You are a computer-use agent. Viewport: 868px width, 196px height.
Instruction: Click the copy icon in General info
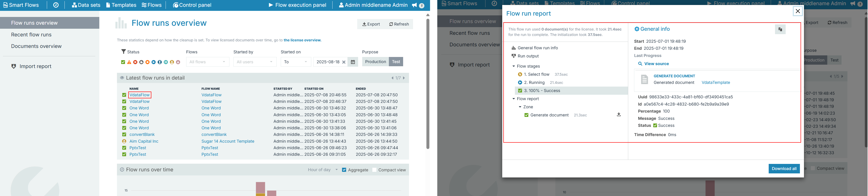pyautogui.click(x=780, y=29)
